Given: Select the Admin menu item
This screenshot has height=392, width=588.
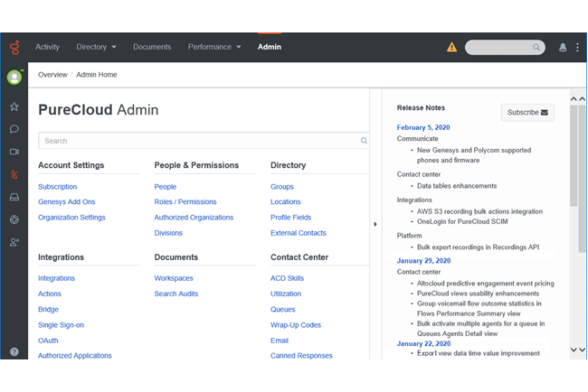Looking at the screenshot, I should pos(269,47).
